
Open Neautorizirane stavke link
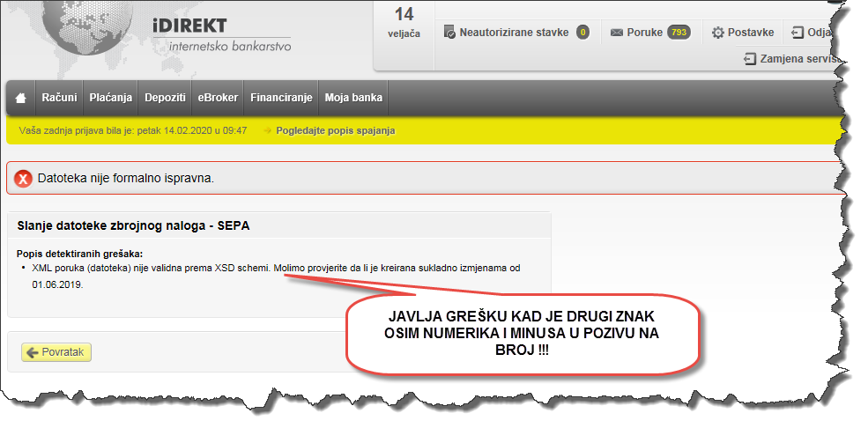(x=514, y=33)
